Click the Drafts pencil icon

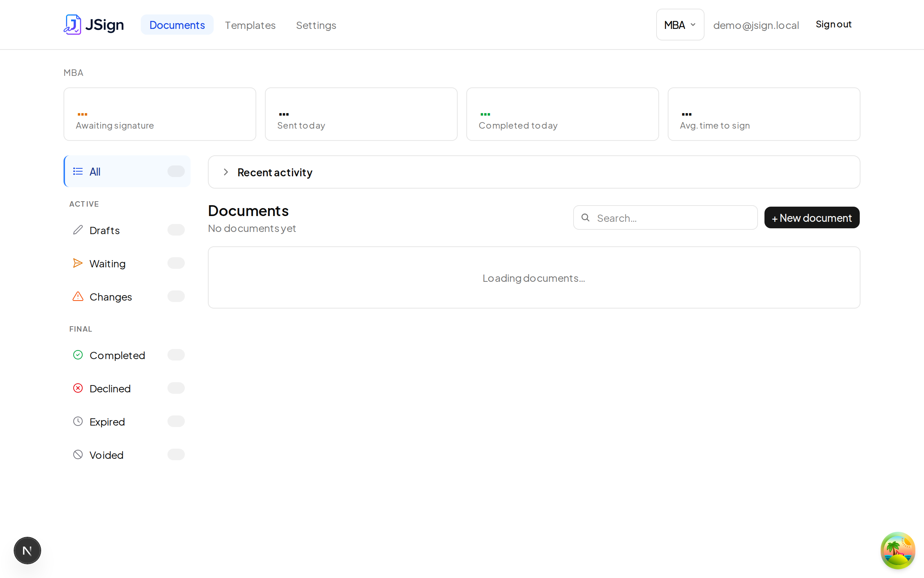coord(78,230)
